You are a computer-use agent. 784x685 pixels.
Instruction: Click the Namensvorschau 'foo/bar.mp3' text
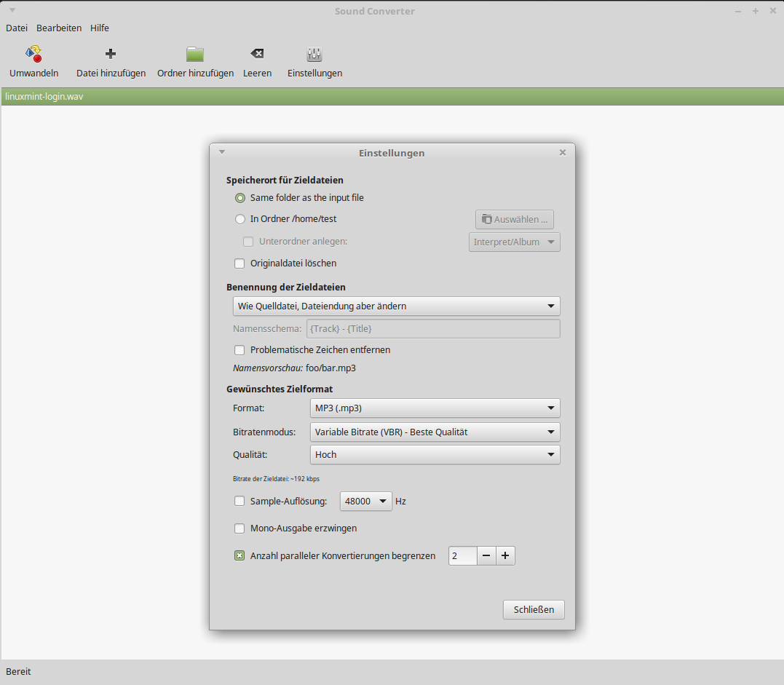click(x=330, y=368)
